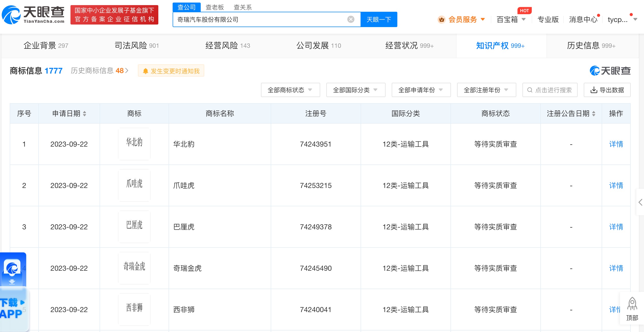Open 详情 for the 华北豹 row
Image resolution: width=644 pixels, height=332 pixels.
[x=616, y=144]
